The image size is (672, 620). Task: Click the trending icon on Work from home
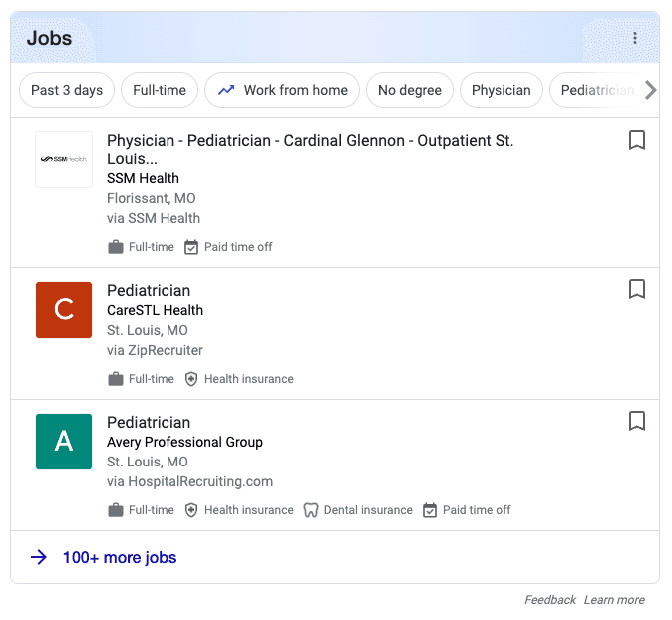coord(226,90)
